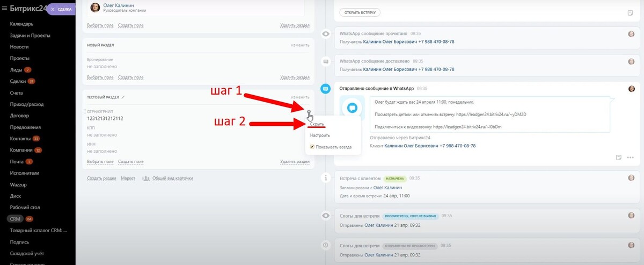Open Контакты in left sidebar
This screenshot has width=644, height=265.
pyautogui.click(x=20, y=139)
